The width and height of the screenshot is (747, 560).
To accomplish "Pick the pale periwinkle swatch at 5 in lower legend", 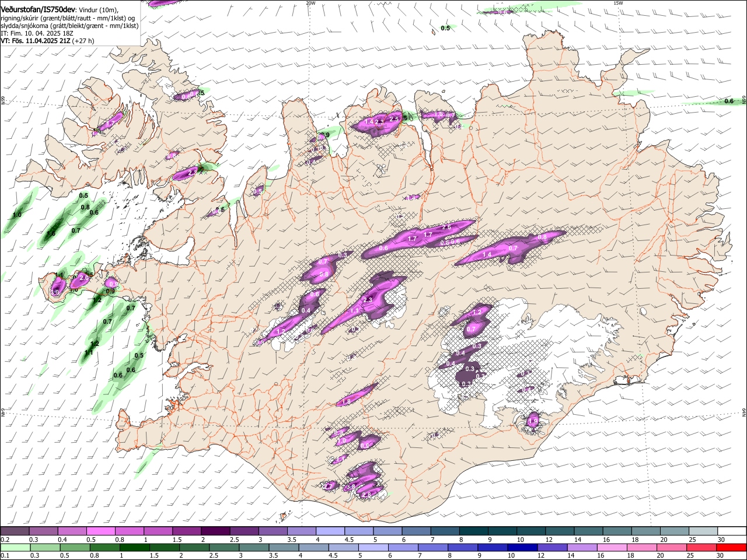I will click(x=373, y=547).
